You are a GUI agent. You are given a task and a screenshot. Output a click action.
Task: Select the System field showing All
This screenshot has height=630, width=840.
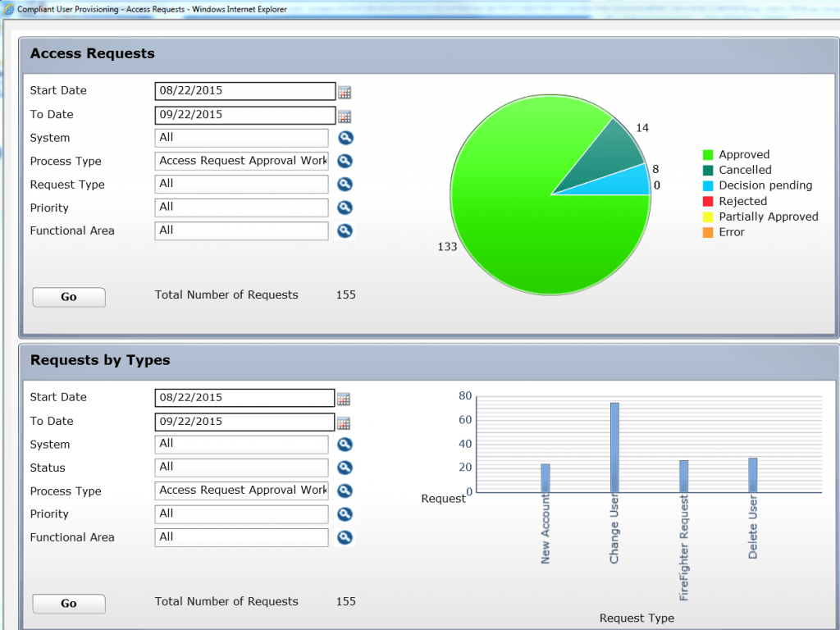pos(241,138)
